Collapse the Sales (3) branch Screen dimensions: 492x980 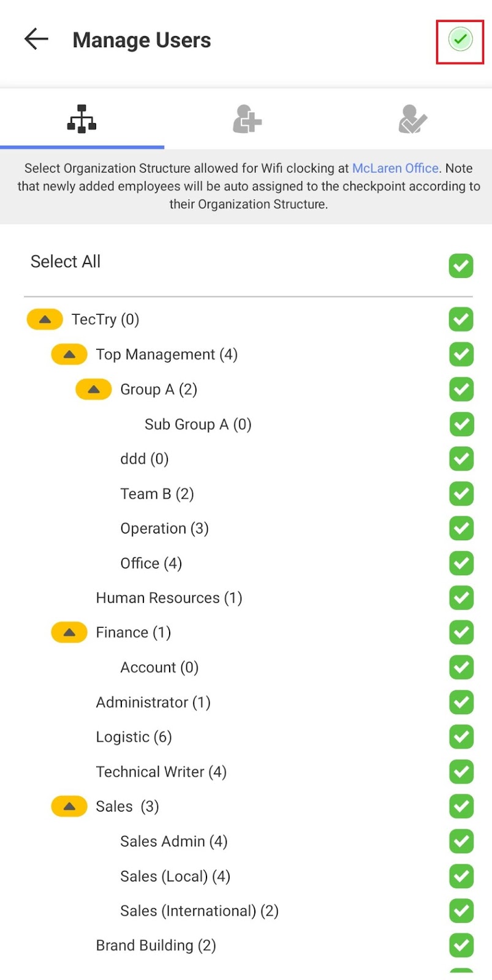click(69, 806)
